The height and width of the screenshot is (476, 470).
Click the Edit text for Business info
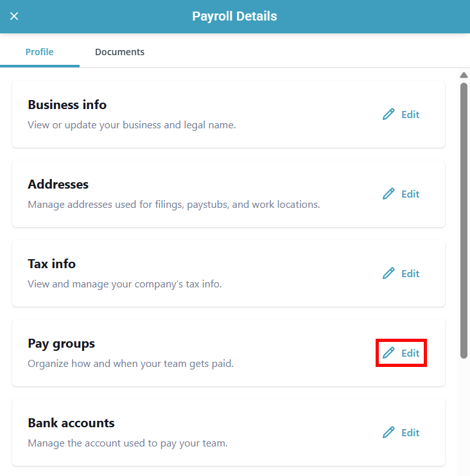[x=410, y=114]
